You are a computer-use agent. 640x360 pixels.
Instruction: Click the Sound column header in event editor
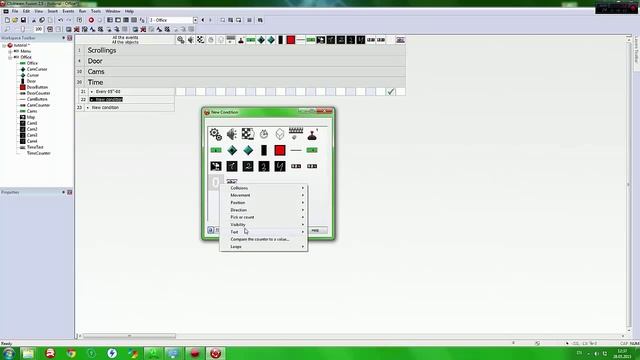[191, 40]
